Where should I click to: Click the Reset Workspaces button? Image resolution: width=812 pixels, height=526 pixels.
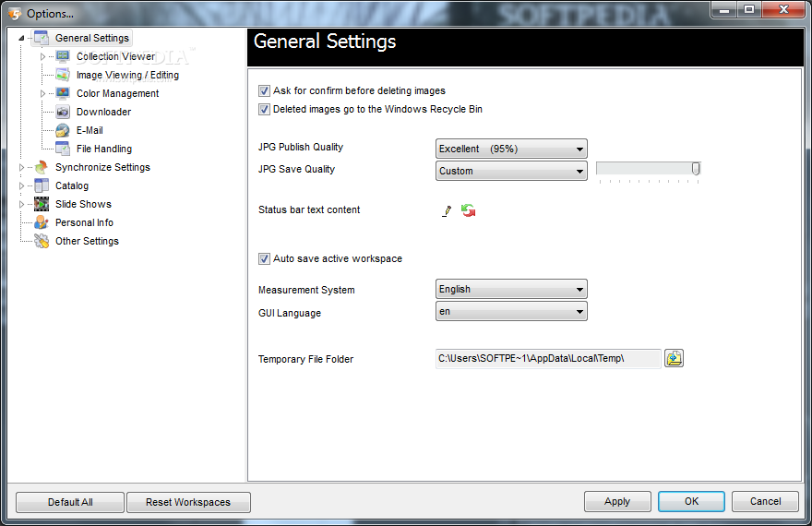pos(188,502)
